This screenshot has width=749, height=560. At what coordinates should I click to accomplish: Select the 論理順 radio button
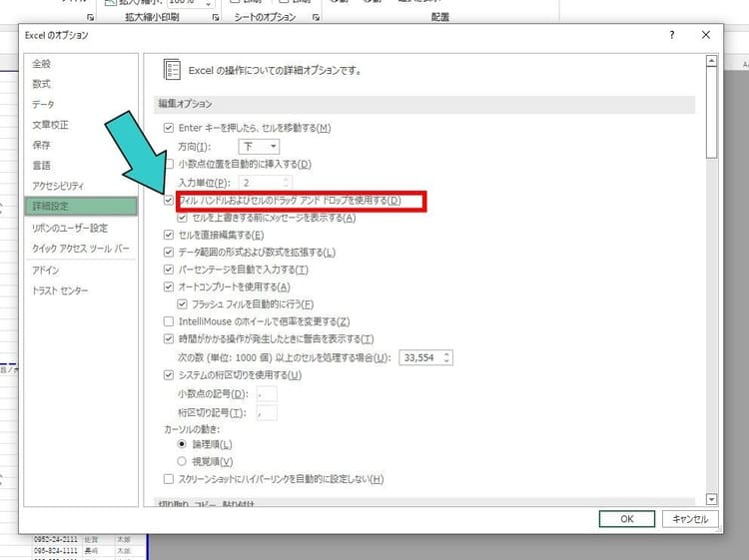pyautogui.click(x=182, y=444)
